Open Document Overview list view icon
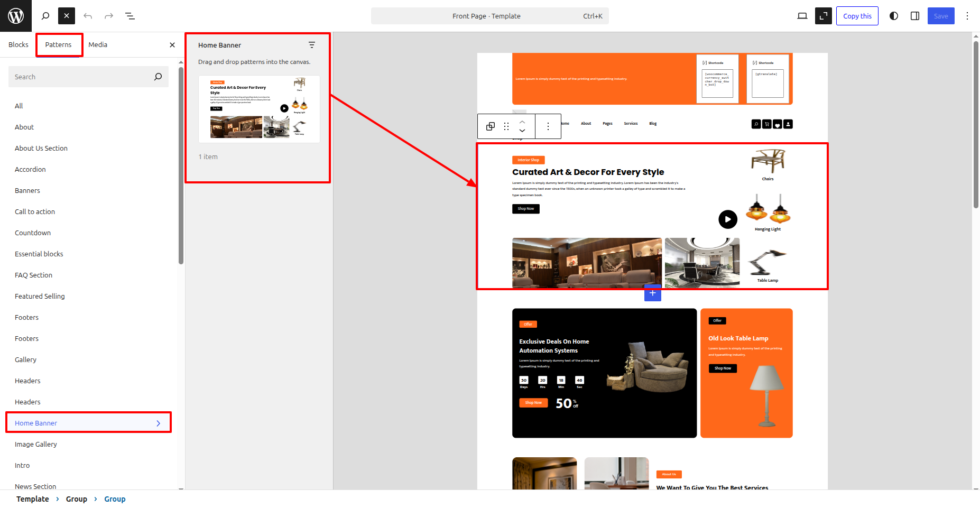980x508 pixels. click(130, 16)
